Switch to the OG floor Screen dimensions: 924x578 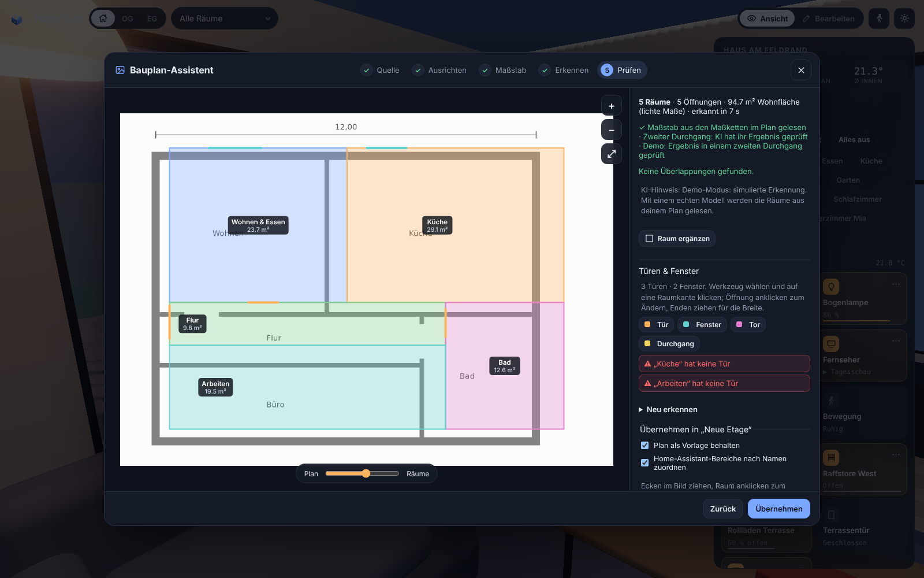click(128, 18)
